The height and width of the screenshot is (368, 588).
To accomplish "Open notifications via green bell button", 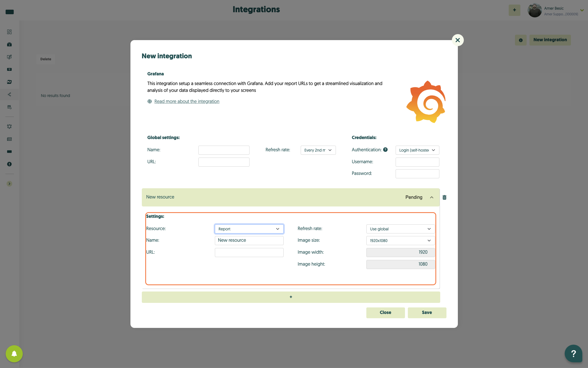I will [x=14, y=354].
